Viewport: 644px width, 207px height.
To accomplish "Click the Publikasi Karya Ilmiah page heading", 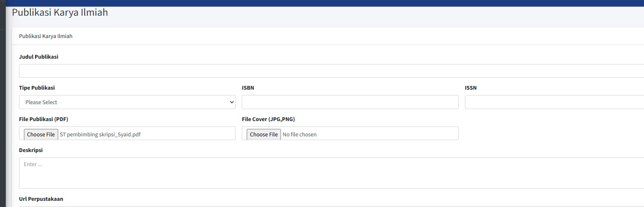I will coord(60,12).
